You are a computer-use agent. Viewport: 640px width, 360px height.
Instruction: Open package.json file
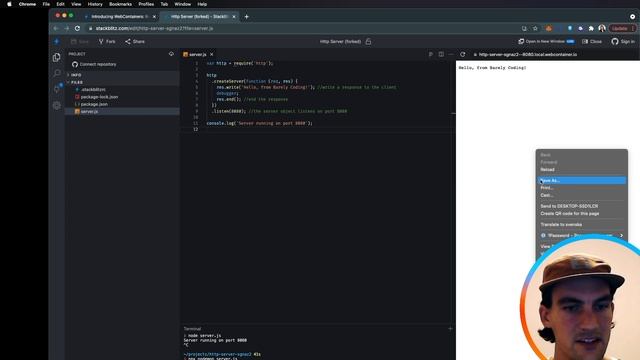click(122, 104)
